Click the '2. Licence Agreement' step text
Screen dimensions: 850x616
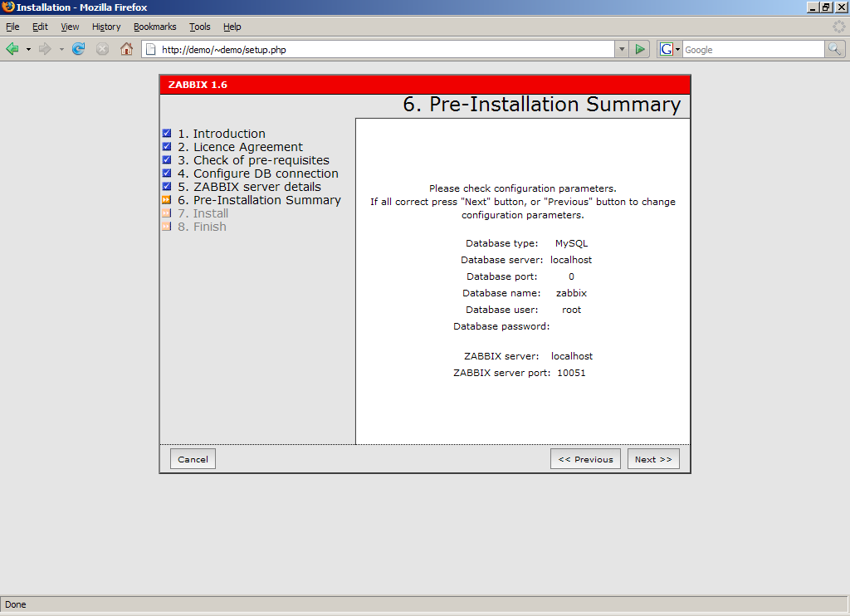240,147
